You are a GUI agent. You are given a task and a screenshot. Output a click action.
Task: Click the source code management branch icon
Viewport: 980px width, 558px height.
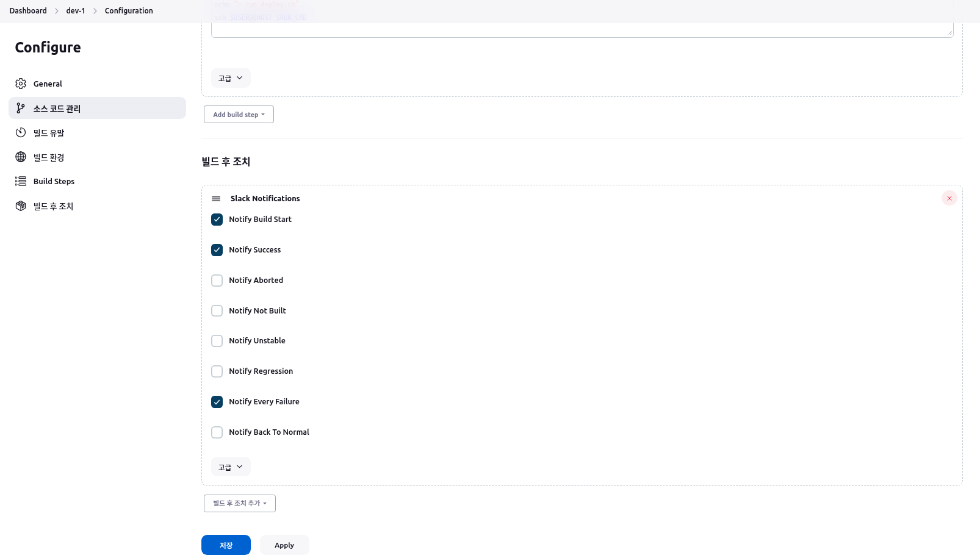(21, 108)
